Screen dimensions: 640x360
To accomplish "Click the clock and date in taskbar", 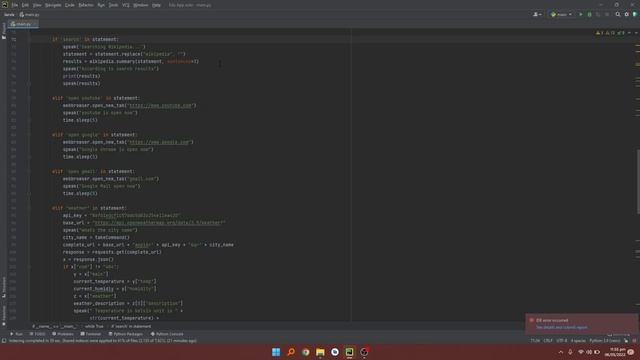I will [x=616, y=352].
